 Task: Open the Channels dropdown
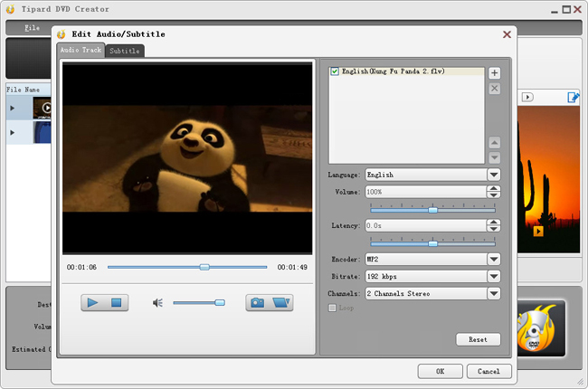coord(494,293)
